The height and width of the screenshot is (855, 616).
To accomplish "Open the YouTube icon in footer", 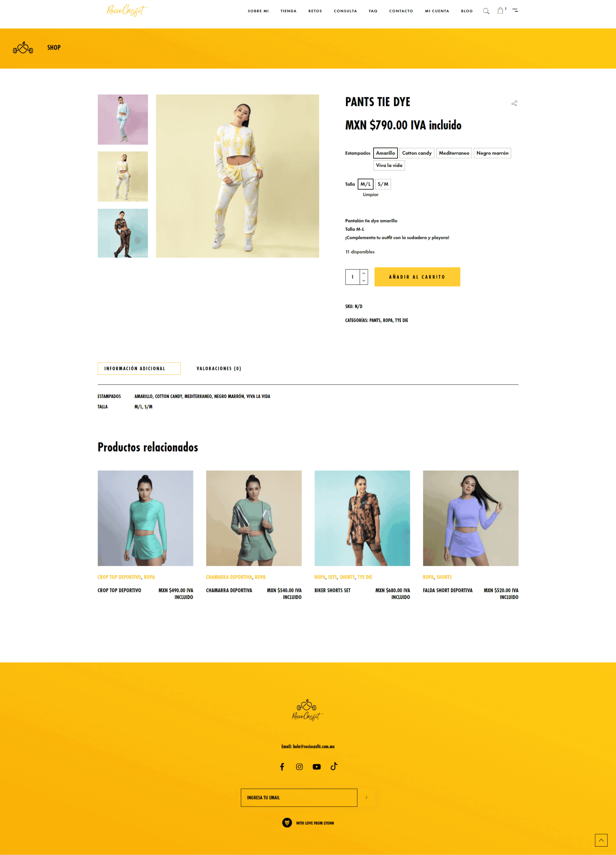I will 317,766.
